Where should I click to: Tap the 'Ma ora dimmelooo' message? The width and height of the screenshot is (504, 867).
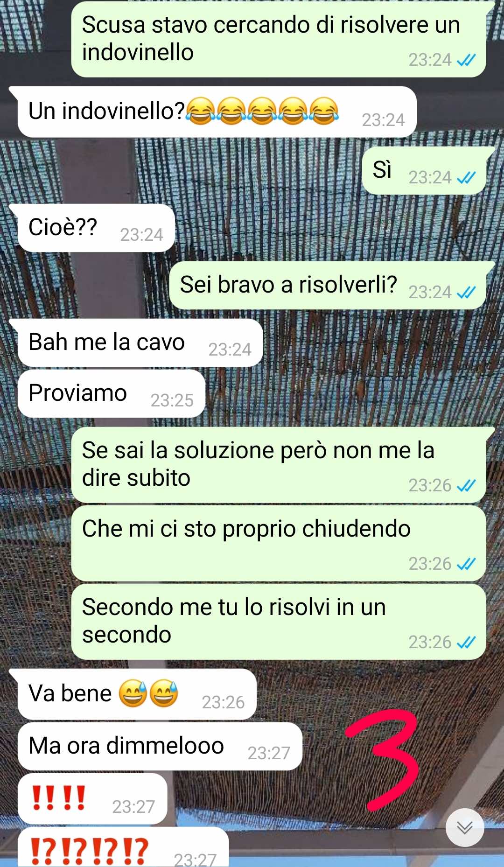pyautogui.click(x=160, y=746)
